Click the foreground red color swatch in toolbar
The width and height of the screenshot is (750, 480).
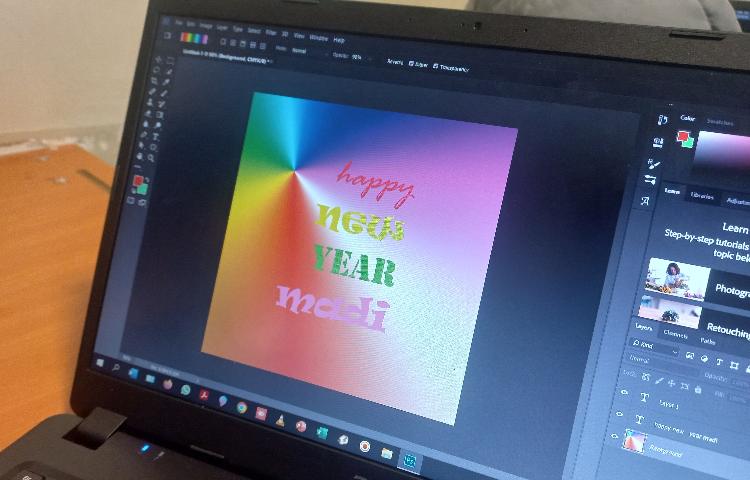tap(138, 181)
